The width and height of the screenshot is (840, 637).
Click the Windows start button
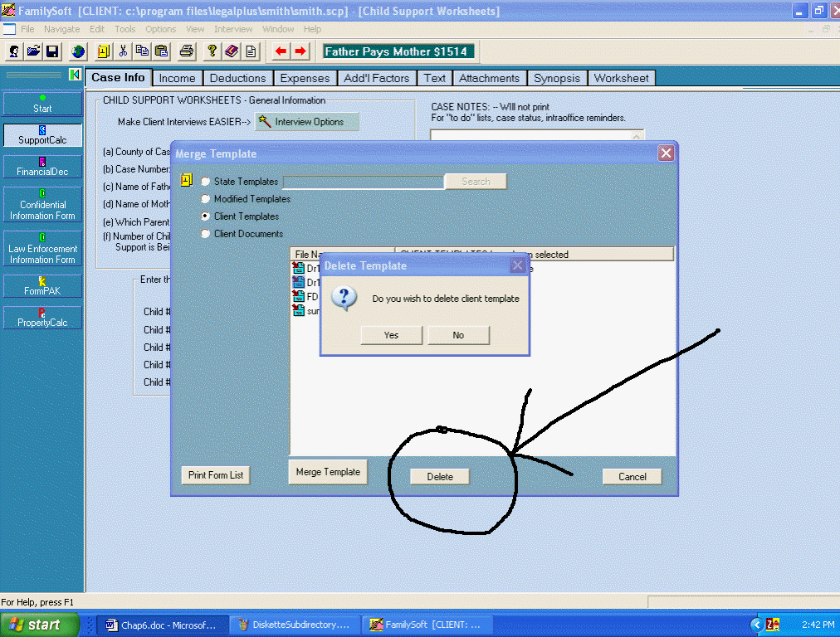(39, 625)
